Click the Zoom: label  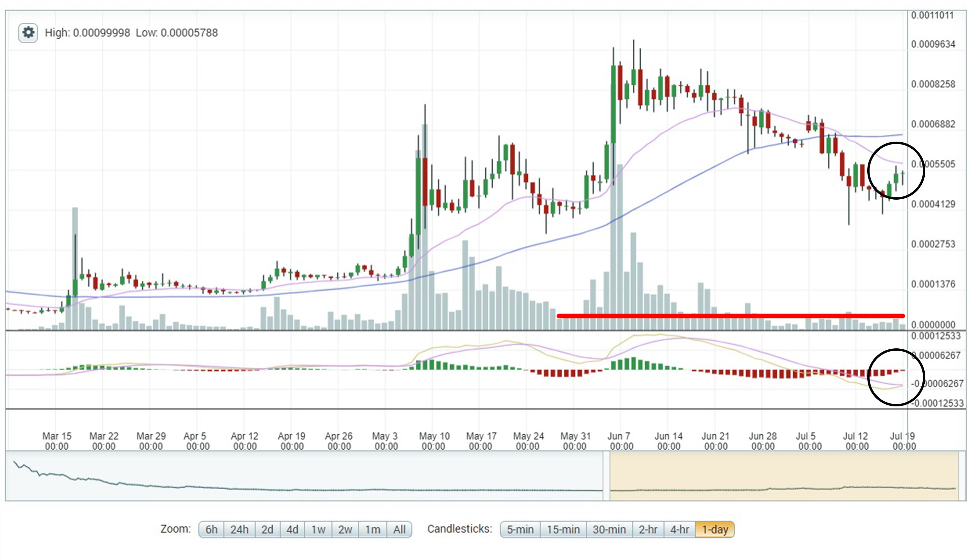click(175, 529)
